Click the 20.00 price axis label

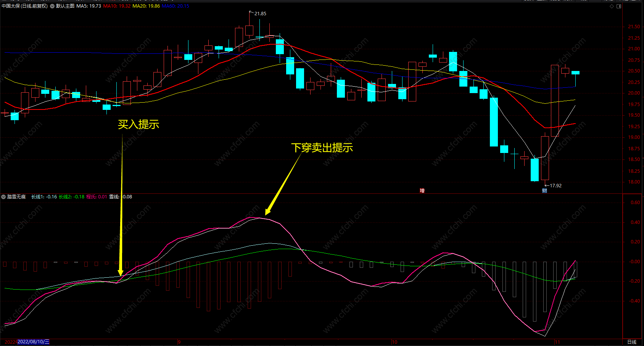(634, 93)
